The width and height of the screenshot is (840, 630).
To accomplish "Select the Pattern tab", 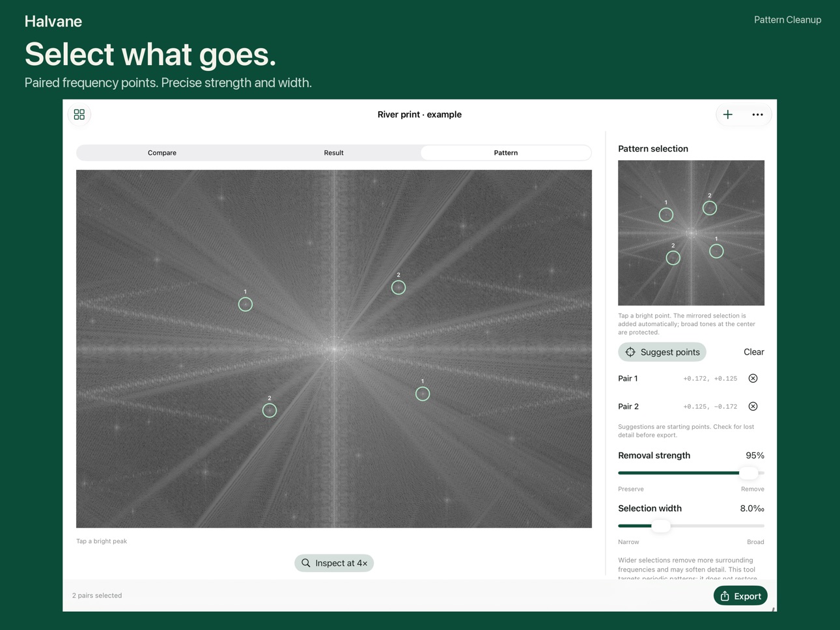I will (505, 153).
